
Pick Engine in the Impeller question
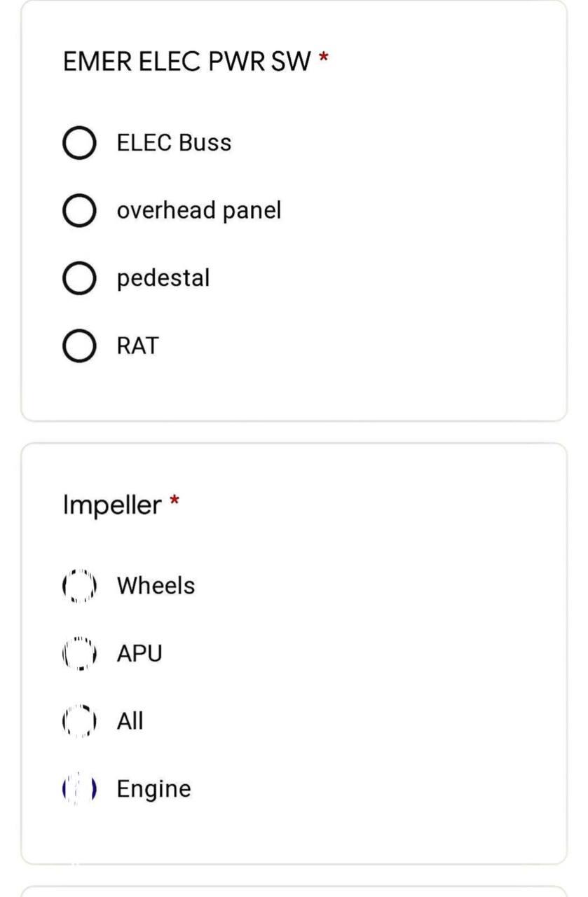coord(79,788)
